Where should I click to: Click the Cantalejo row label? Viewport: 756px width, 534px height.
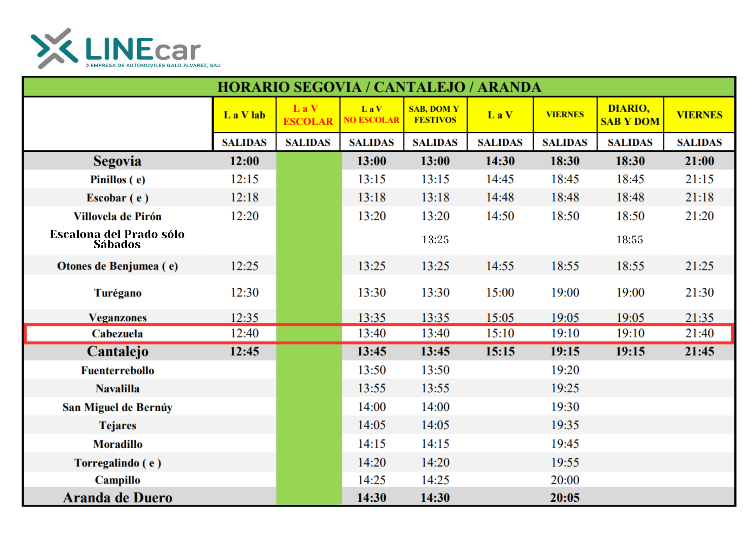coord(118,351)
